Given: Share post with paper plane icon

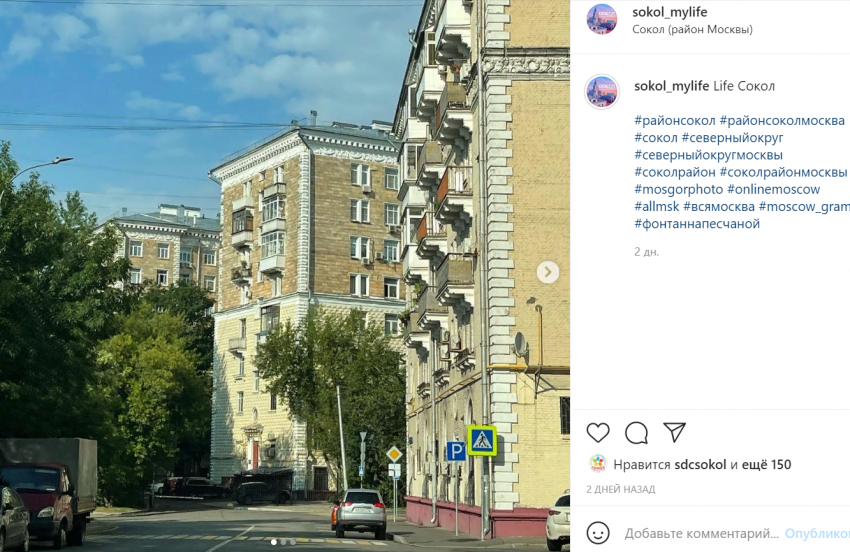Looking at the screenshot, I should point(674,432).
